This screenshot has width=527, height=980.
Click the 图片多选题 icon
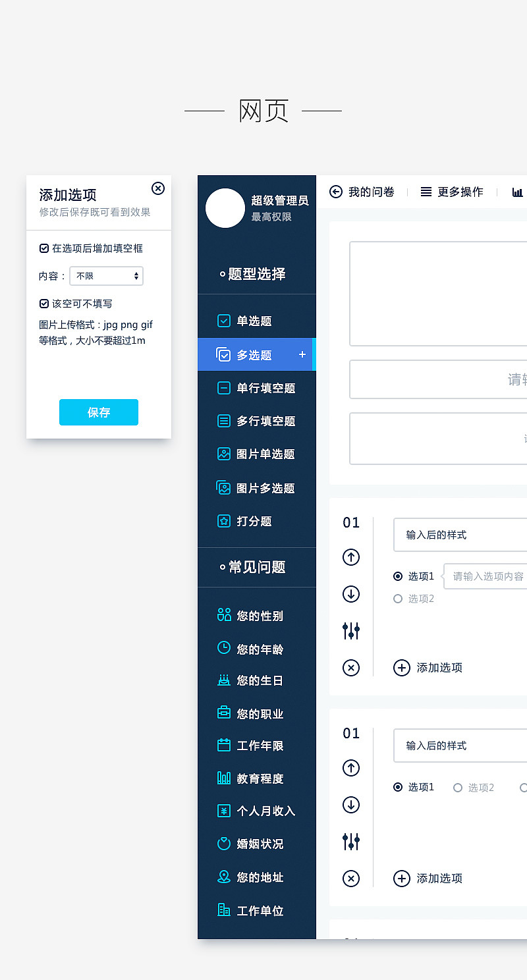click(x=223, y=487)
